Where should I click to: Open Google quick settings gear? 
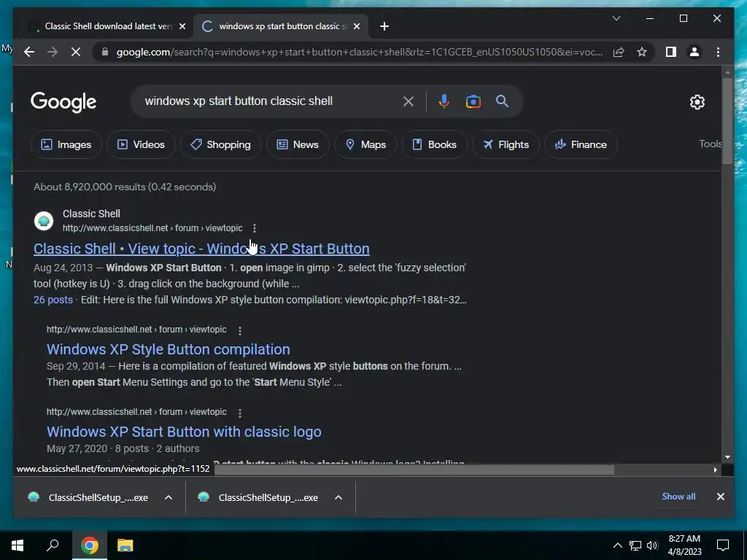pyautogui.click(x=697, y=102)
